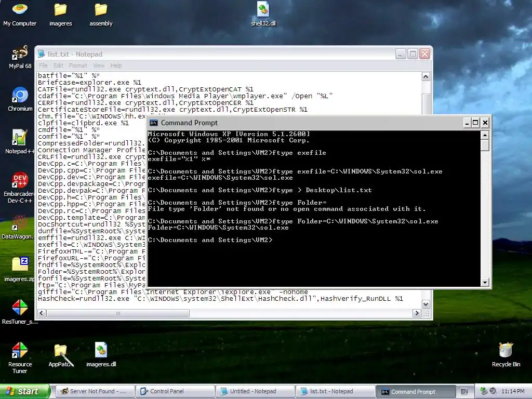Click the batfile="%1" %* line in Notepad
Image resolution: width=532 pixels, height=399 pixels.
tap(69, 76)
